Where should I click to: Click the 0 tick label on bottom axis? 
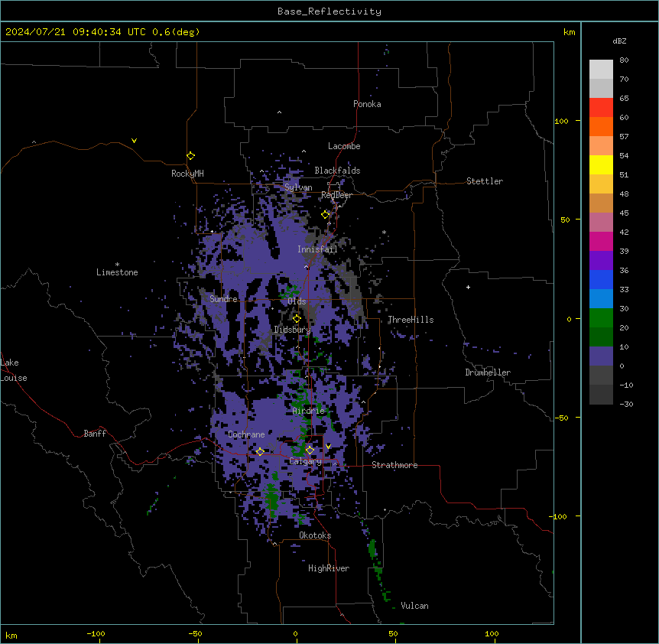[x=295, y=633]
